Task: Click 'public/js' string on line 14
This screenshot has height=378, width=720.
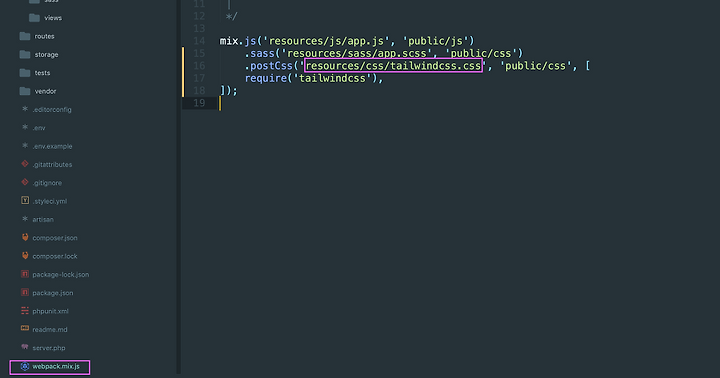Action: click(435, 41)
